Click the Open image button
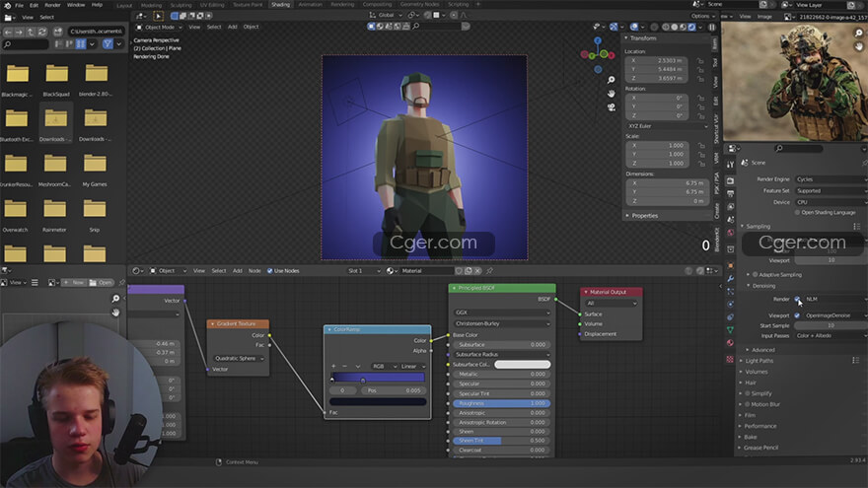The height and width of the screenshot is (488, 868). [x=101, y=283]
